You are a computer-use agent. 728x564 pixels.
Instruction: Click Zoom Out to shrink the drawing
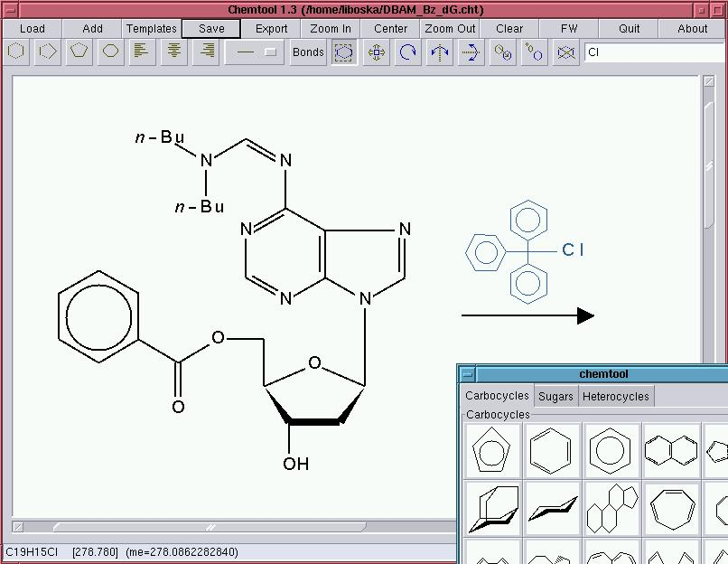[x=450, y=28]
